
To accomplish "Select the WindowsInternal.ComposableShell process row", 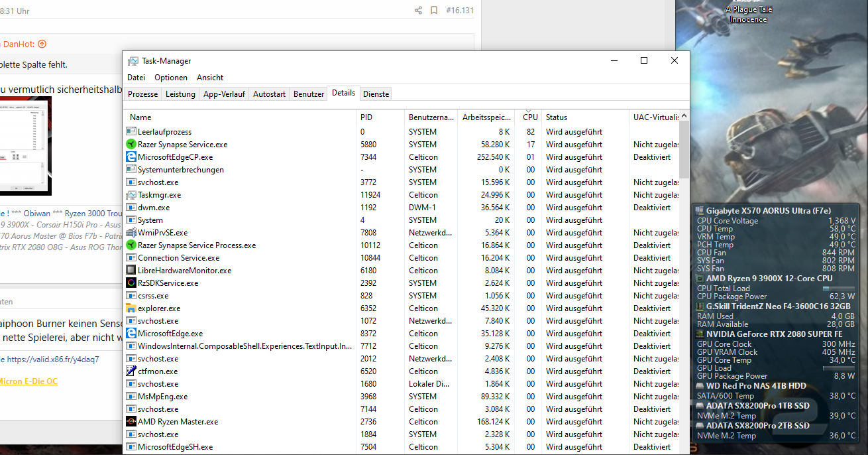I will click(402, 346).
